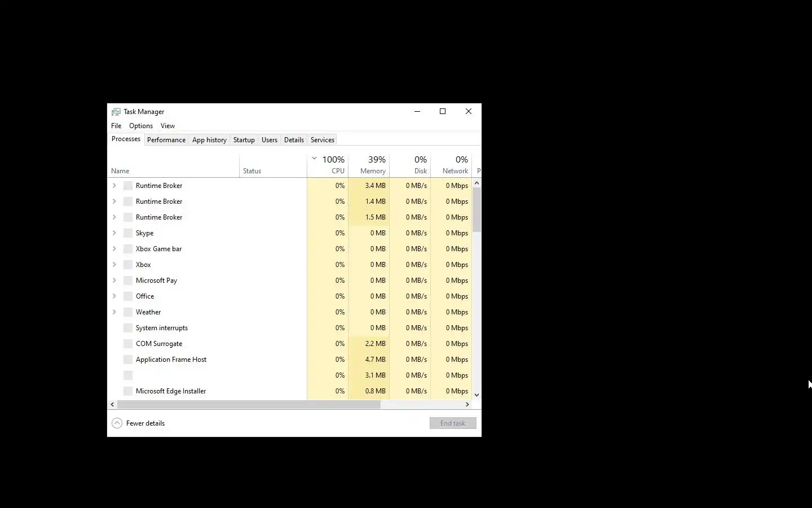
Task: Select the COM Surrogate process name
Action: pyautogui.click(x=159, y=344)
